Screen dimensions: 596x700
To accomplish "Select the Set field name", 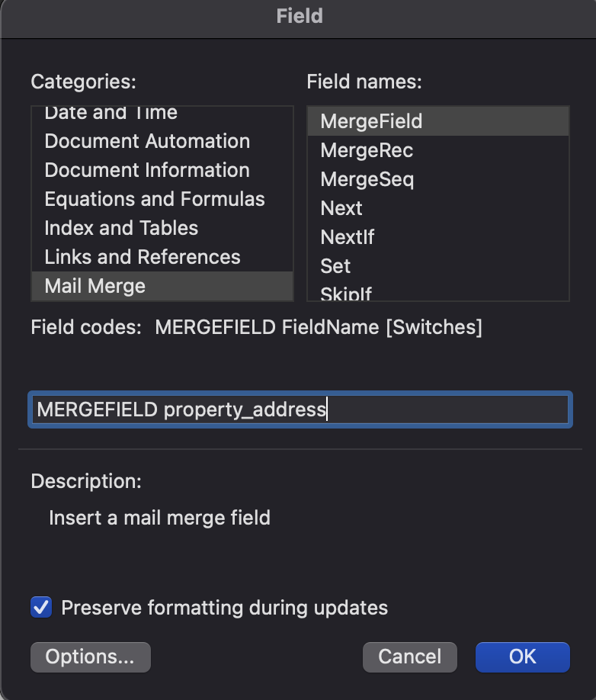I will [438, 266].
